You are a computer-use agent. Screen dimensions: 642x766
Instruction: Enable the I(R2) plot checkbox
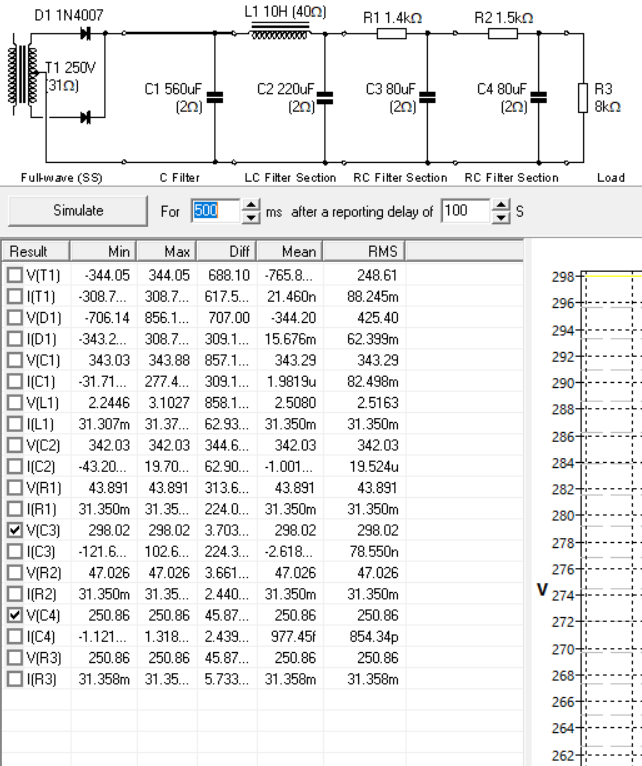coord(15,594)
